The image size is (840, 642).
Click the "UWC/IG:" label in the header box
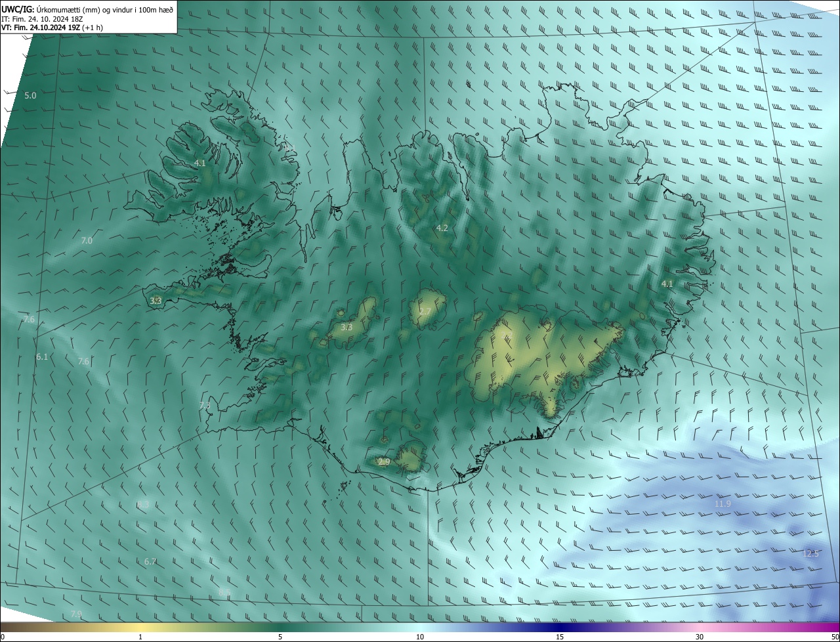[x=18, y=9]
